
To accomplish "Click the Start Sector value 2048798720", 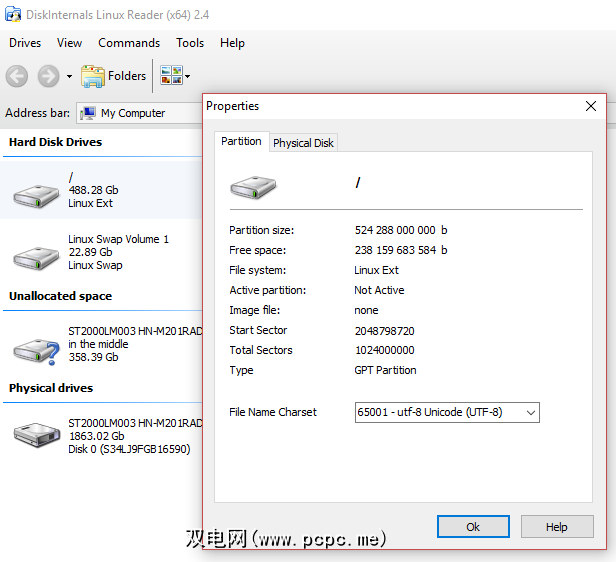I will 385,331.
